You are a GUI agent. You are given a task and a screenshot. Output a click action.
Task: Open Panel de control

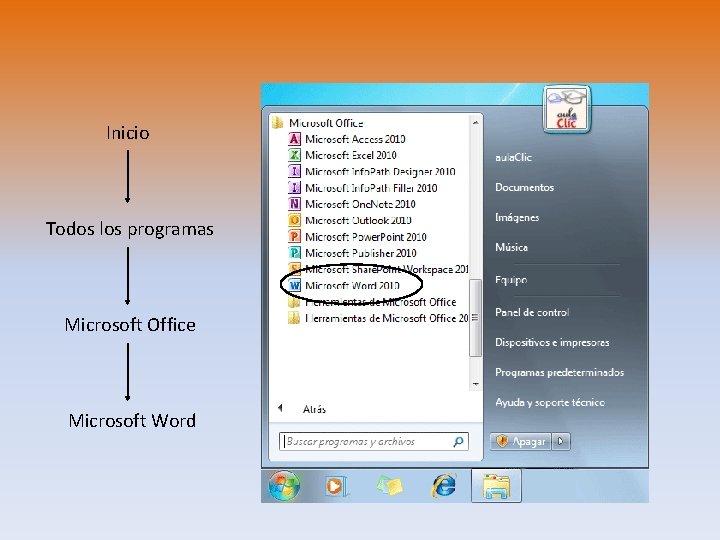[532, 312]
